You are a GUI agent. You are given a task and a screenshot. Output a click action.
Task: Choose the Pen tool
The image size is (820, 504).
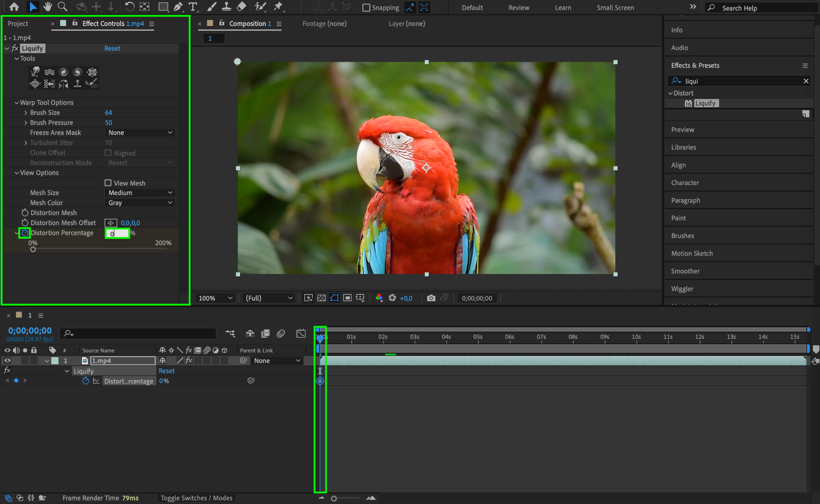tap(178, 6)
